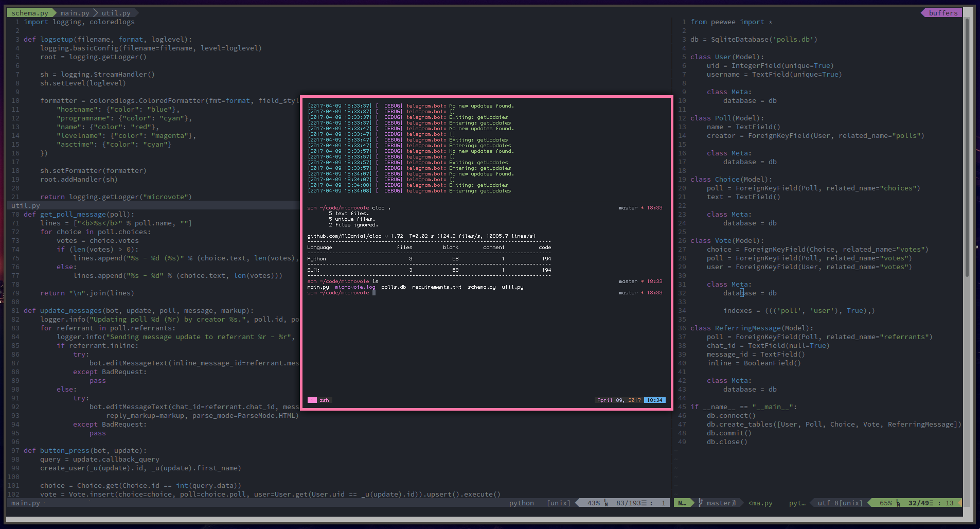
Task: Click the main.py status line at bottom left
Action: (x=26, y=503)
